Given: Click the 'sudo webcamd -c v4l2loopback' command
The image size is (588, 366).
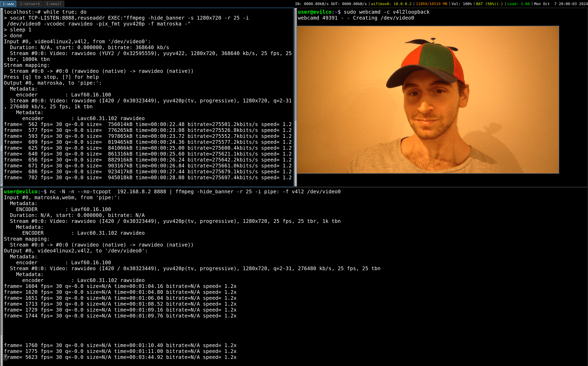Looking at the screenshot, I should pyautogui.click(x=386, y=12).
